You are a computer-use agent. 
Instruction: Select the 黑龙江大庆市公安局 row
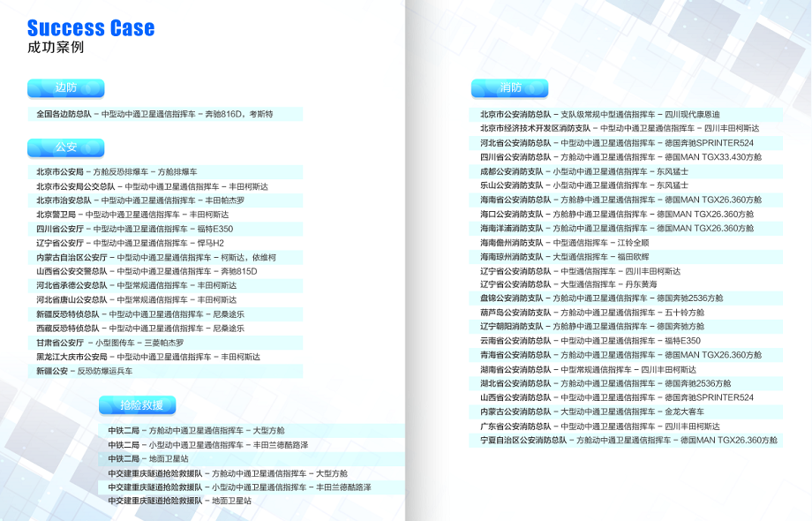click(165, 357)
